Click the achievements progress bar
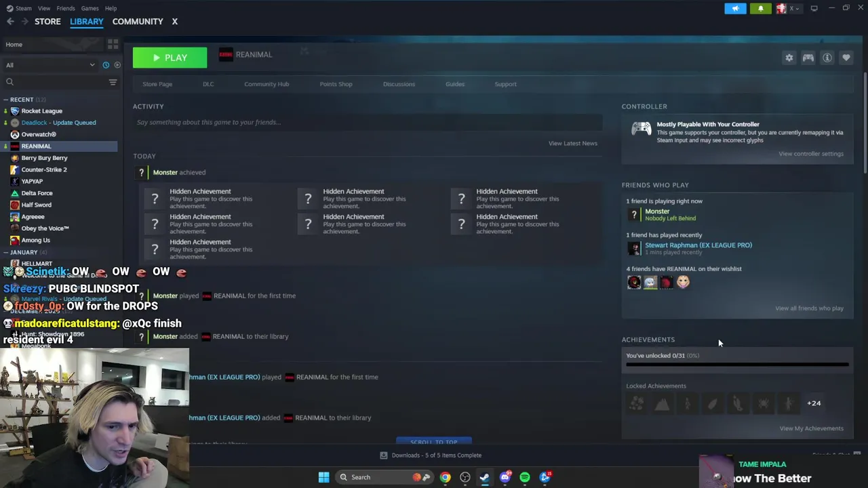This screenshot has width=868, height=488. [737, 365]
